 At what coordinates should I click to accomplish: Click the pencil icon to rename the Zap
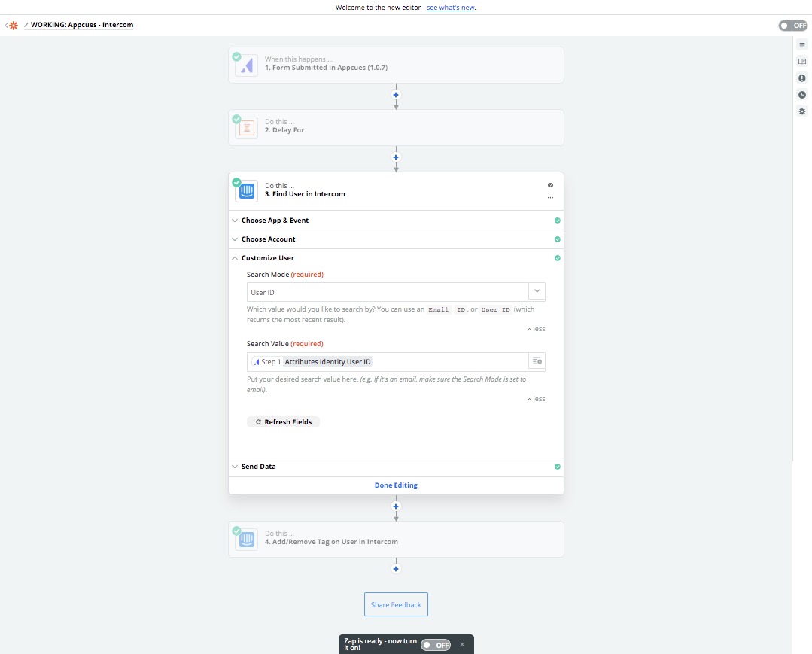[x=26, y=25]
